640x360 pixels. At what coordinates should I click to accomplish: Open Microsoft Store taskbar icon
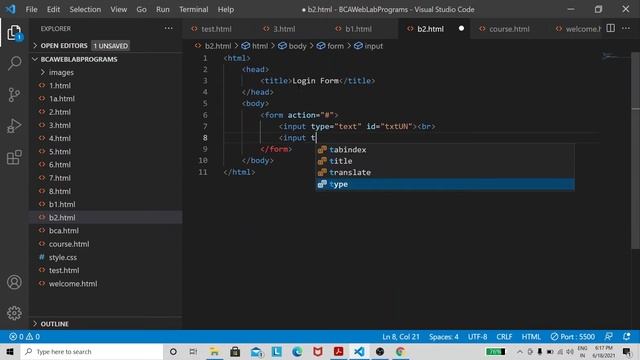coord(235,351)
